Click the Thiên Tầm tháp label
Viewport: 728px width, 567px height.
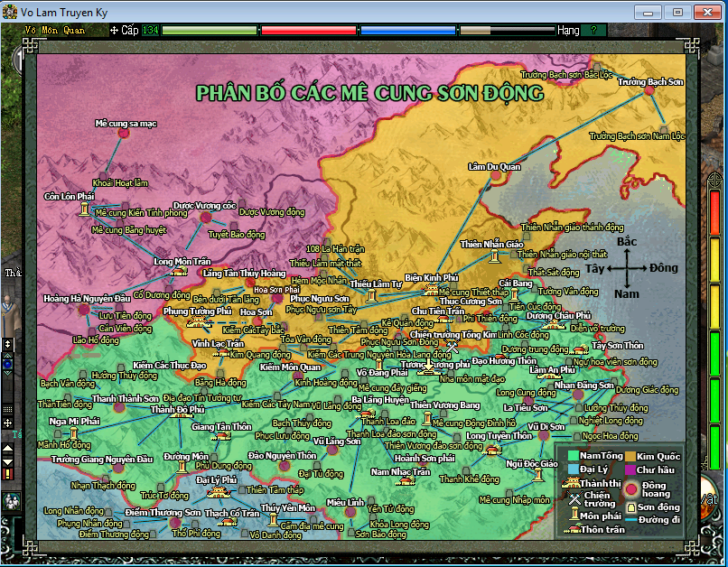pos(275,489)
